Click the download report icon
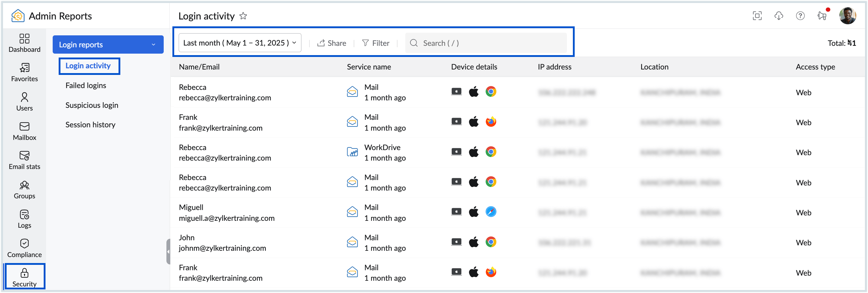This screenshot has width=868, height=293. [779, 16]
